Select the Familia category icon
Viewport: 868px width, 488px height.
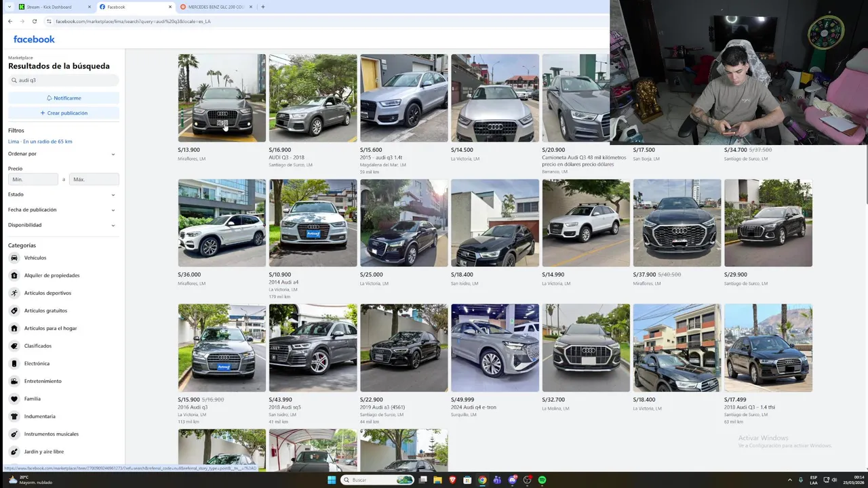[x=14, y=399]
